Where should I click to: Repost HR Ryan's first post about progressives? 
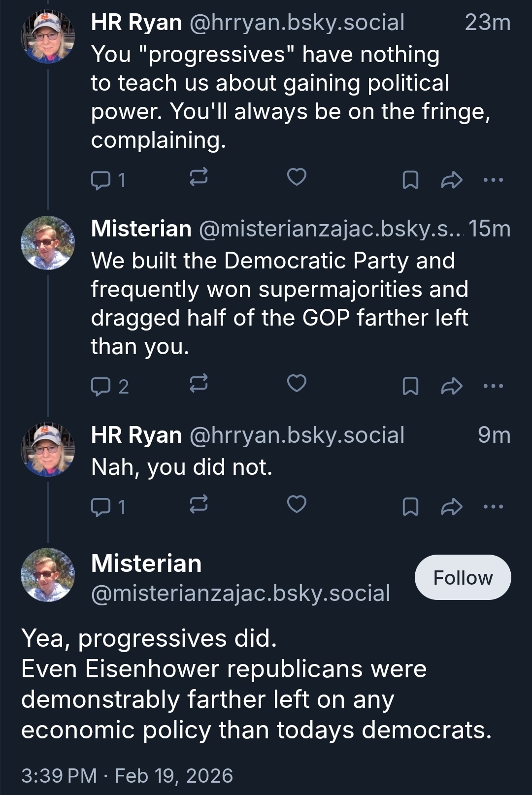(x=199, y=177)
